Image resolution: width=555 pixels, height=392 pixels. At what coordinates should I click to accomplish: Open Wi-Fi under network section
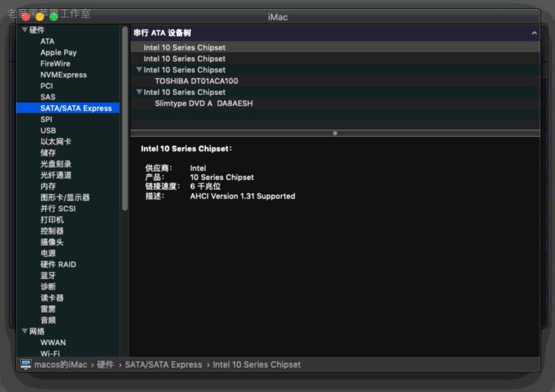pyautogui.click(x=50, y=353)
